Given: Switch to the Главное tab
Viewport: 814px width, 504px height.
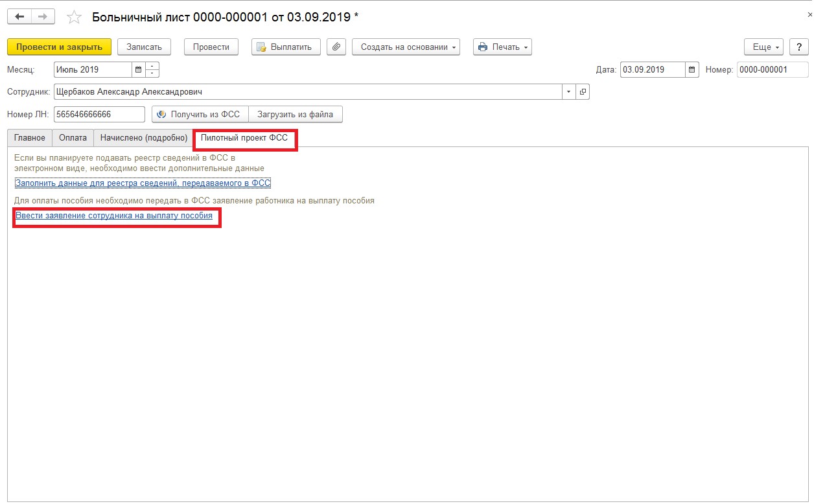Looking at the screenshot, I should tap(30, 138).
